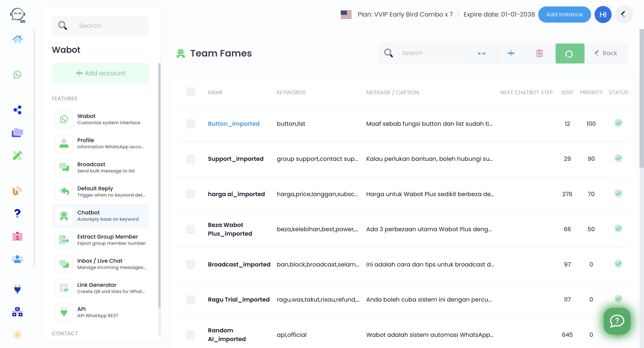Screen dimensions: 644x348
Task: Open the Default Reply menu item
Action: 100,191
